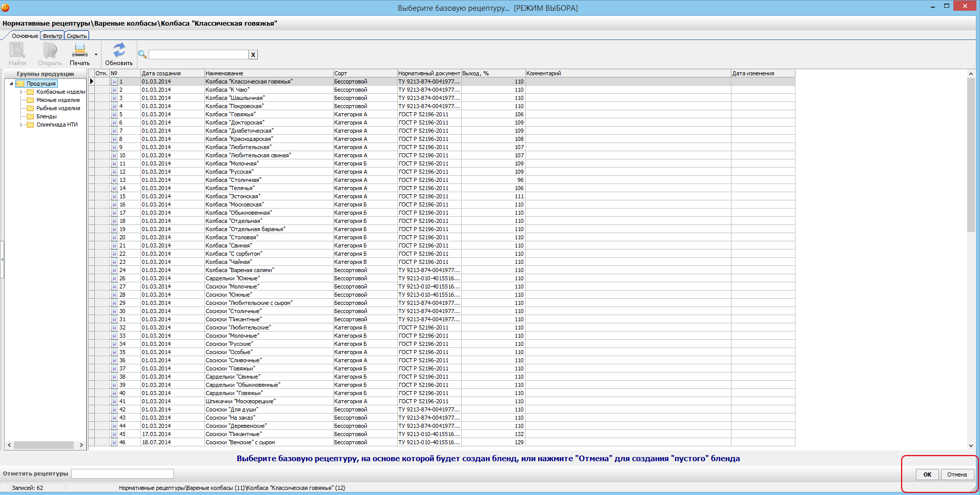Click the magnifier icon beside search box

142,55
